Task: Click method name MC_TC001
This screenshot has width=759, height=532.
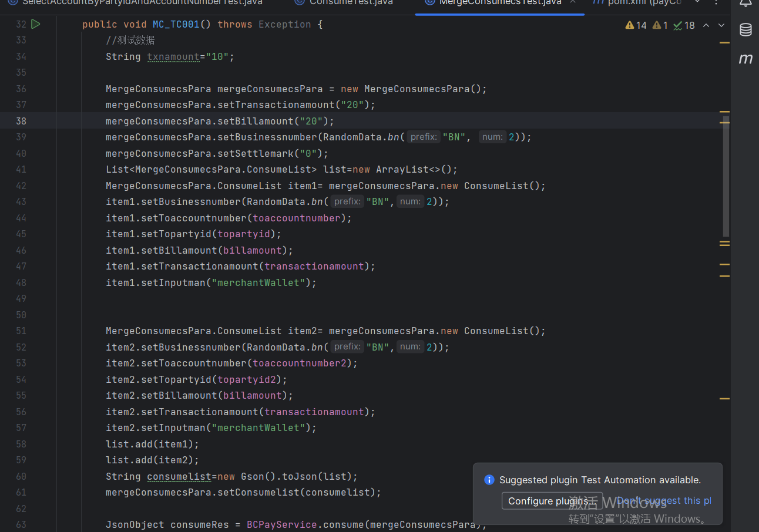Action: [x=176, y=24]
